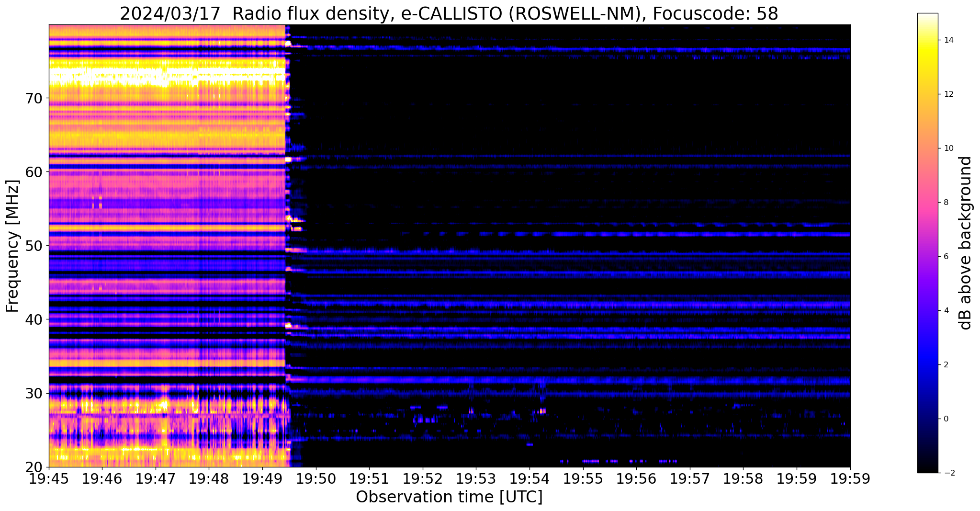This screenshot has width=980, height=511.
Task: Click the 19:58 time tick label
Action: 743,478
